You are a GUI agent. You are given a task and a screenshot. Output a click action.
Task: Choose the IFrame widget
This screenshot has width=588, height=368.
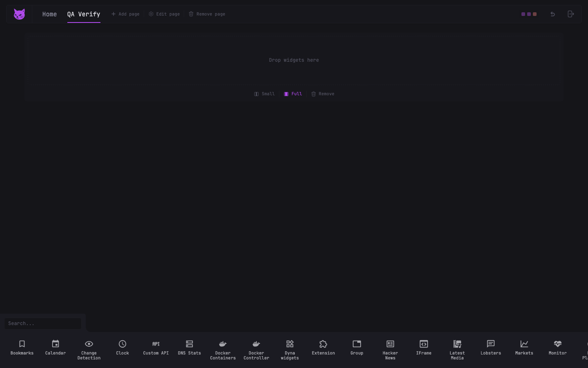point(424,348)
